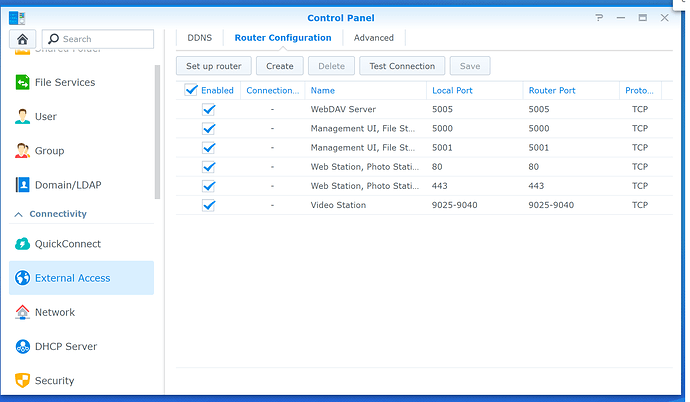Open Domain/LDAP settings icon

tap(22, 185)
